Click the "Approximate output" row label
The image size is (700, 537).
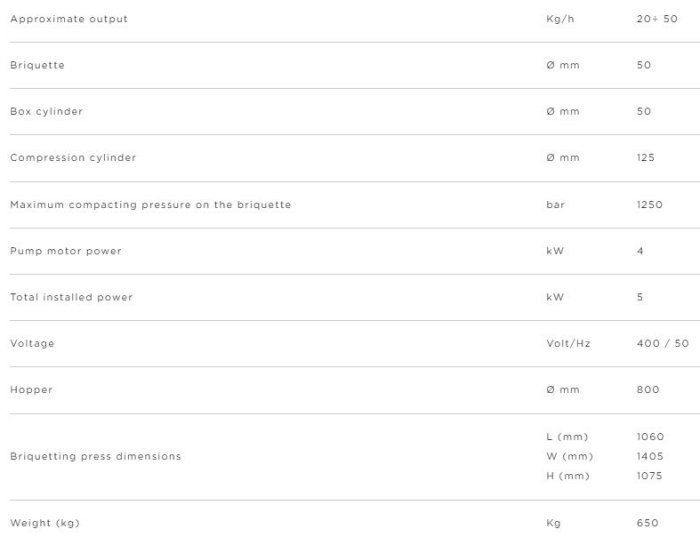(x=69, y=19)
